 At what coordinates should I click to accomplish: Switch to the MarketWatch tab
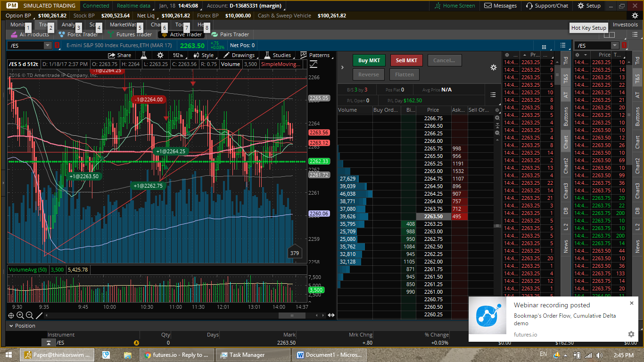pyautogui.click(x=124, y=25)
